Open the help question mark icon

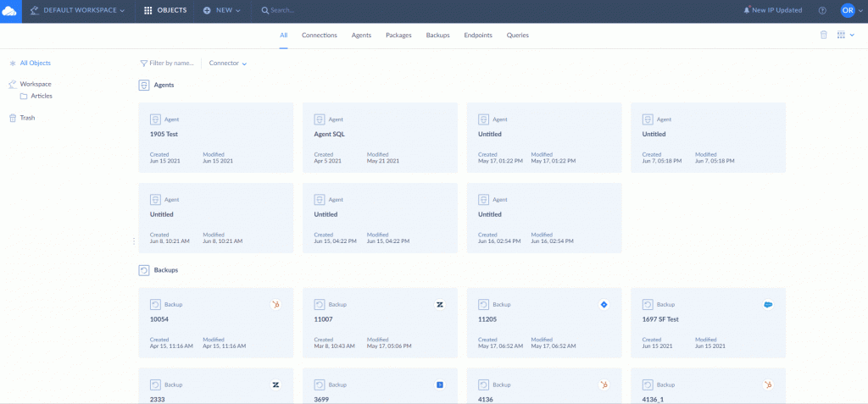pos(822,11)
